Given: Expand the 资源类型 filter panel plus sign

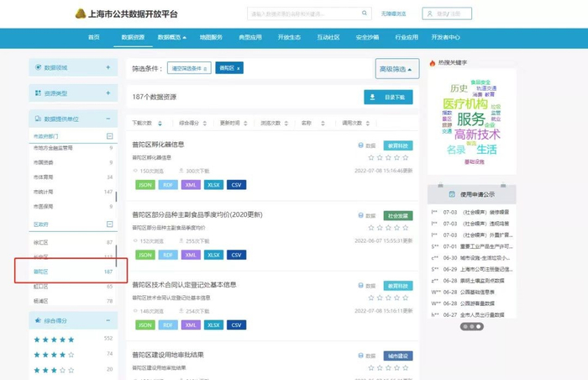Looking at the screenshot, I should [108, 92].
